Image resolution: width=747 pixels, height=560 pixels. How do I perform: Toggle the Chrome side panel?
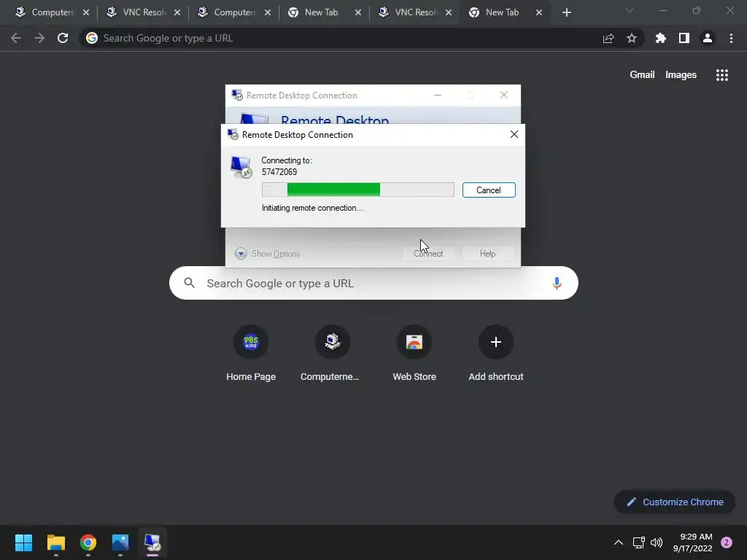click(684, 38)
